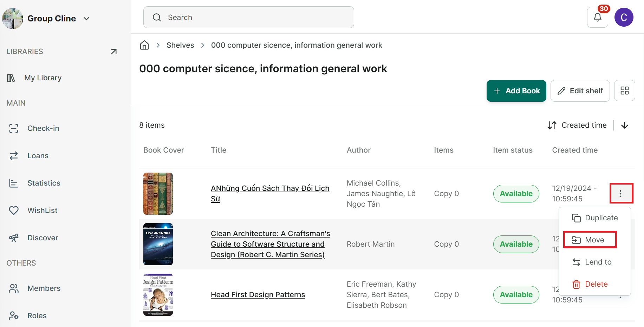Image resolution: width=644 pixels, height=327 pixels.
Task: Open the Members page
Action: tap(44, 288)
